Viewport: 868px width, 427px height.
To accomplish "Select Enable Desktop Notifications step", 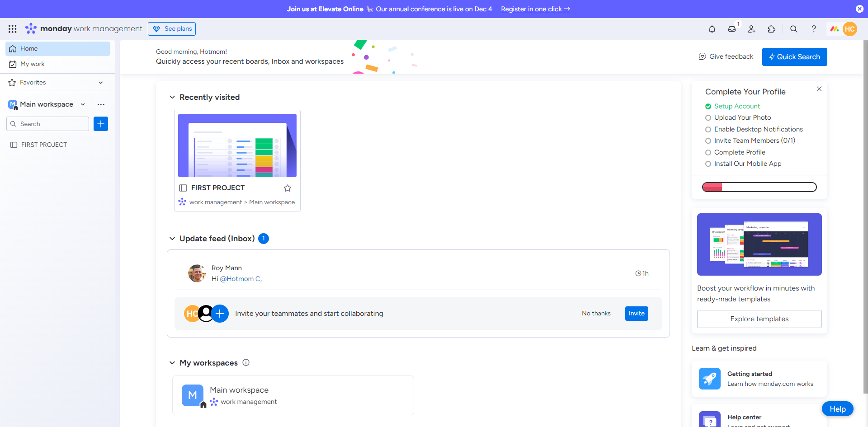I will pos(754,129).
